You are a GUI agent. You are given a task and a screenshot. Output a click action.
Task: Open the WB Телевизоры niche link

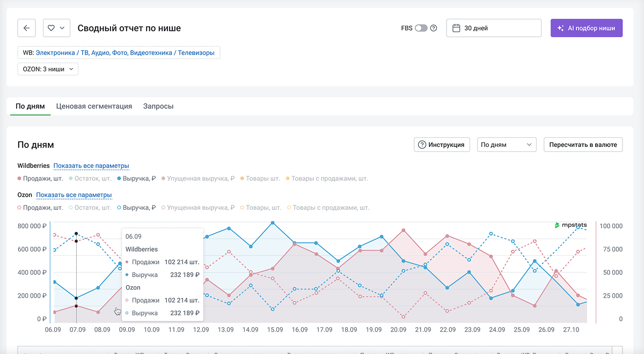click(125, 53)
